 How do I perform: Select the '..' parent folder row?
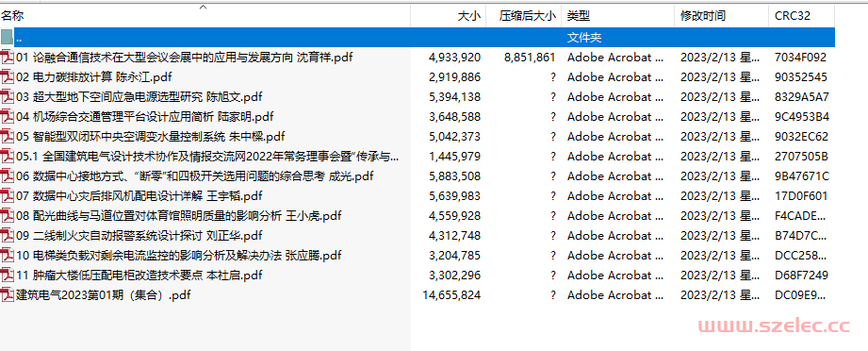[x=418, y=37]
